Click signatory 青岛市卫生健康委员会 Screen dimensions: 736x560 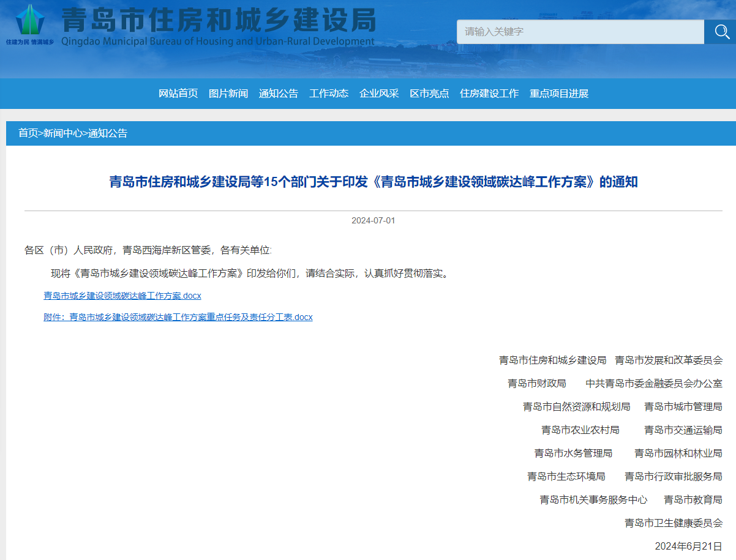[674, 523]
